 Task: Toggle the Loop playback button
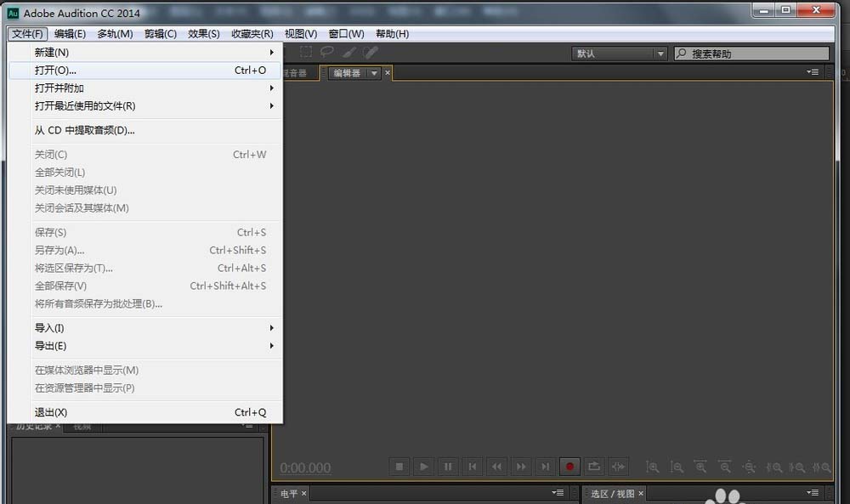click(x=594, y=467)
